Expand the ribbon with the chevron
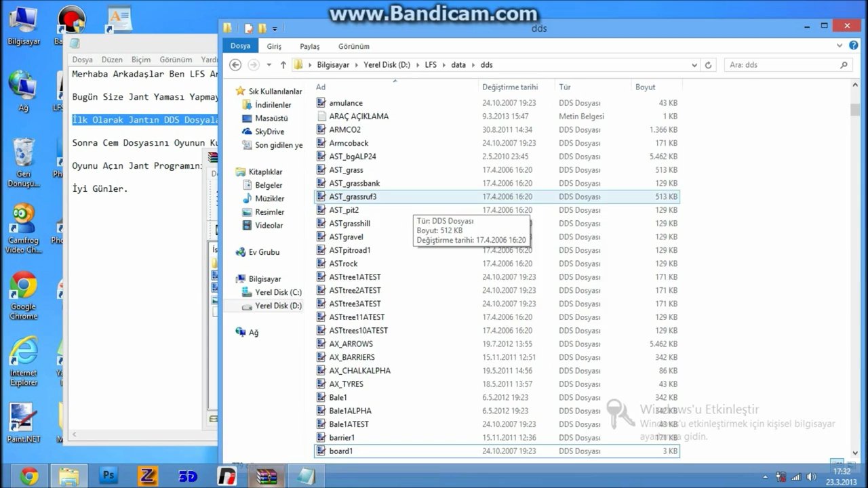 pyautogui.click(x=839, y=46)
